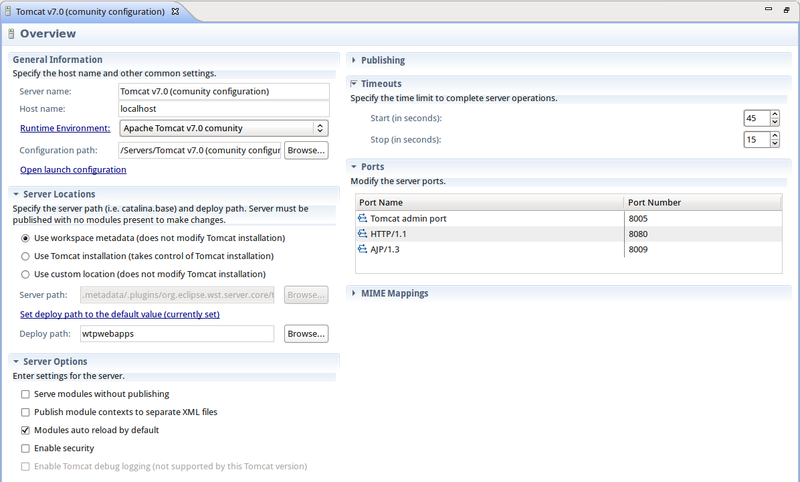Viewport: 800px width, 482px height.
Task: Click the HTTP/1.1 port row icon
Action: click(x=362, y=233)
